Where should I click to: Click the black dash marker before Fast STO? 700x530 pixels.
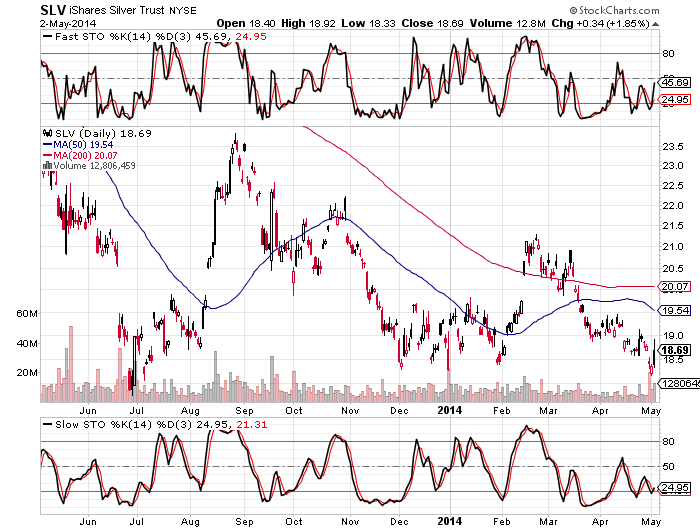tap(47, 37)
